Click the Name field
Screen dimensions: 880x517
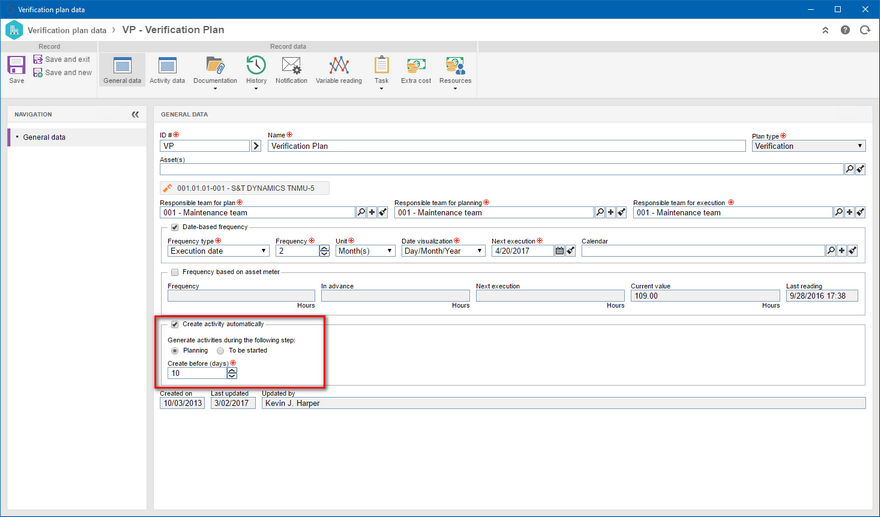[x=506, y=146]
